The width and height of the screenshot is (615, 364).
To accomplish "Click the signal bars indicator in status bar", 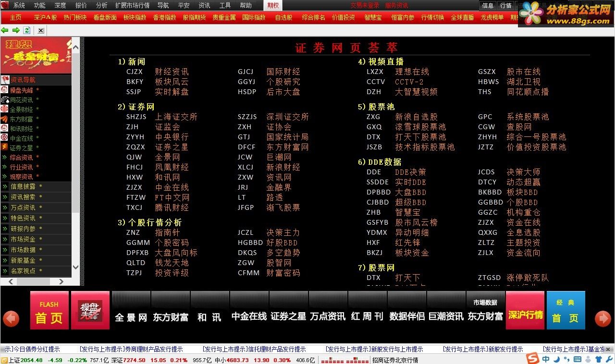I will tap(345, 360).
